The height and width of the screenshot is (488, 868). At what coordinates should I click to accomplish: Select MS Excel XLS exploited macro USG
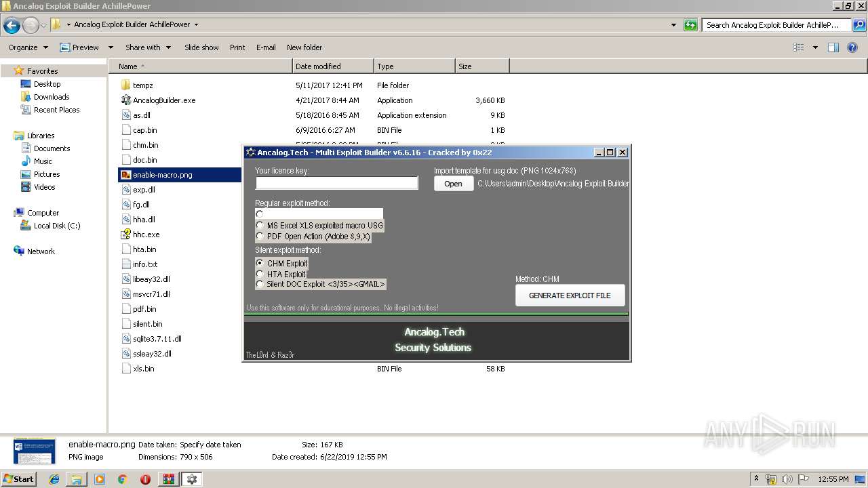[x=260, y=225]
